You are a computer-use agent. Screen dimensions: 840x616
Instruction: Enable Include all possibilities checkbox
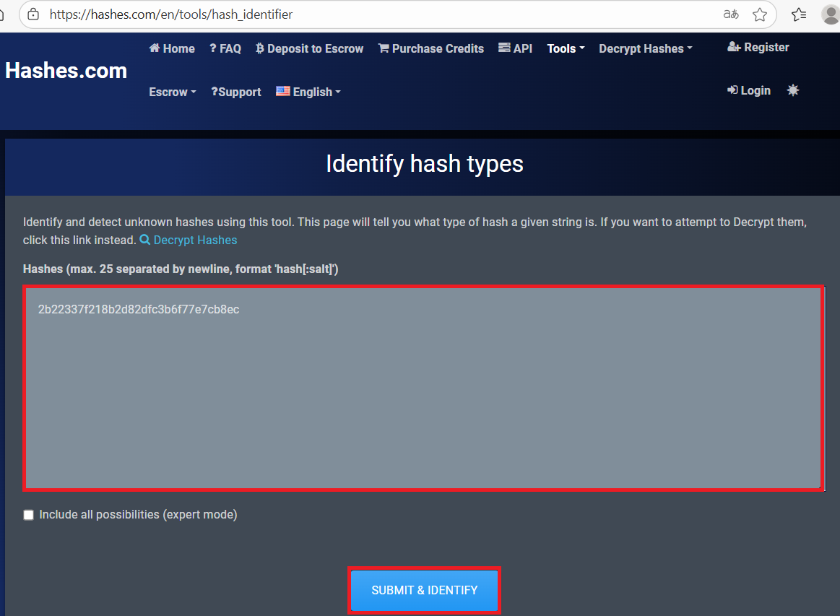coord(29,515)
